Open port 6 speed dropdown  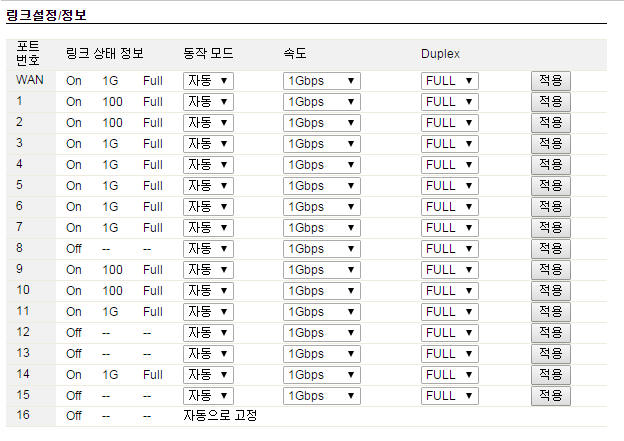tap(322, 207)
